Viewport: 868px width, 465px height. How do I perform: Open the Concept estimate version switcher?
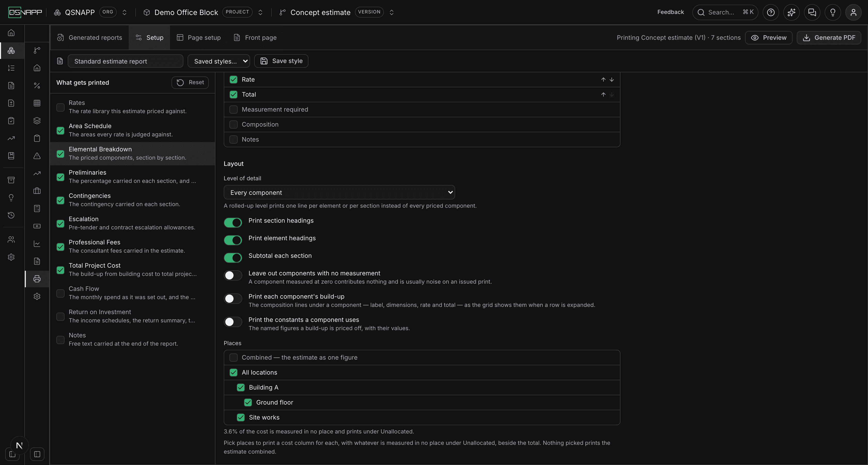pyautogui.click(x=392, y=12)
